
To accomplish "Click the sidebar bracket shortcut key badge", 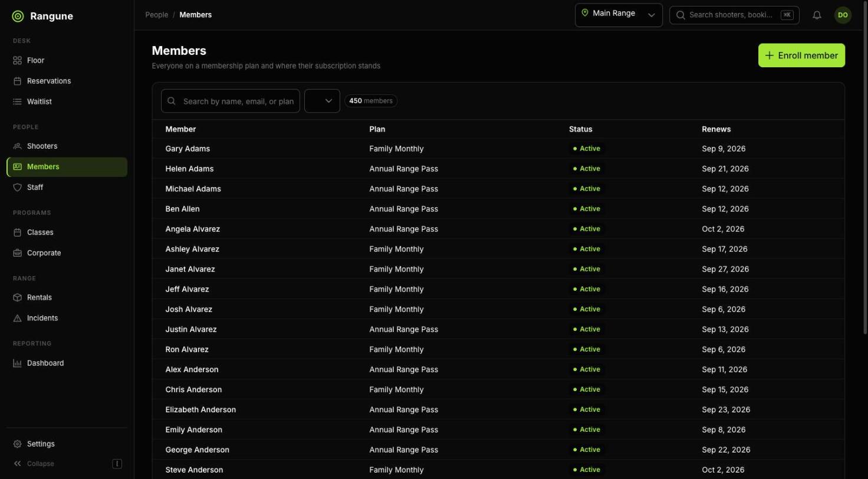I will tap(117, 464).
